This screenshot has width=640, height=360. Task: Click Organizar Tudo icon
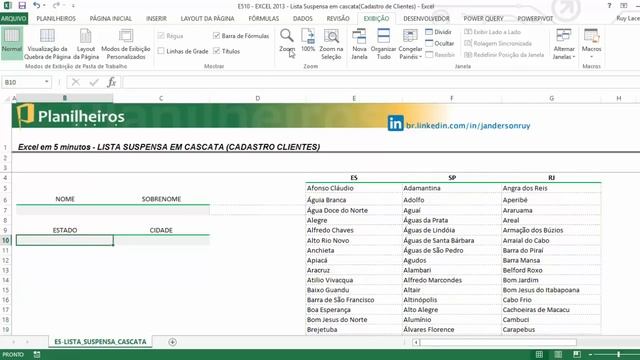(x=383, y=44)
